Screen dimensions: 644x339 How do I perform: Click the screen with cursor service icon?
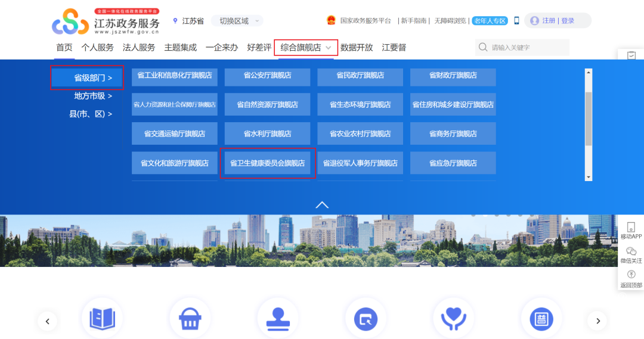click(366, 319)
